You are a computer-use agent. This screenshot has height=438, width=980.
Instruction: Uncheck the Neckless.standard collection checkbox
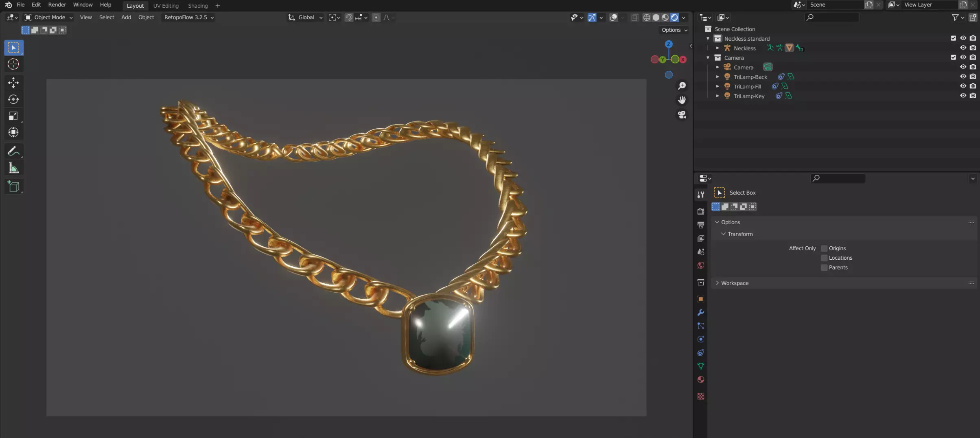point(953,38)
